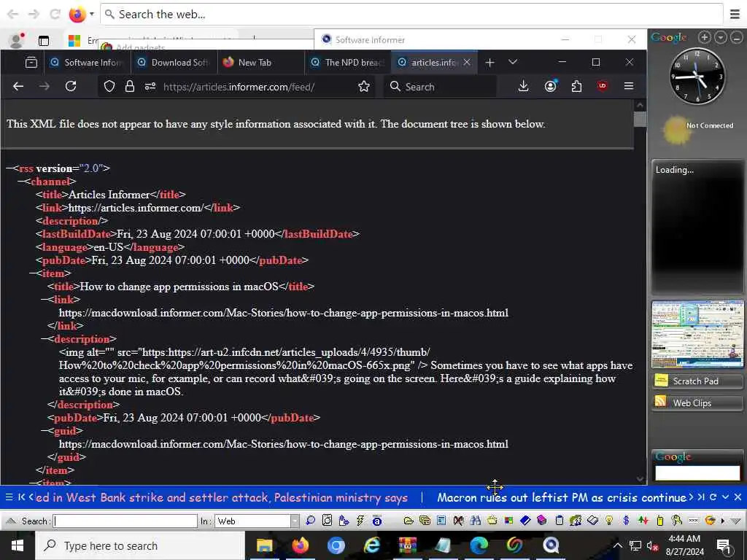Refresh the news ticker feed

[713, 497]
